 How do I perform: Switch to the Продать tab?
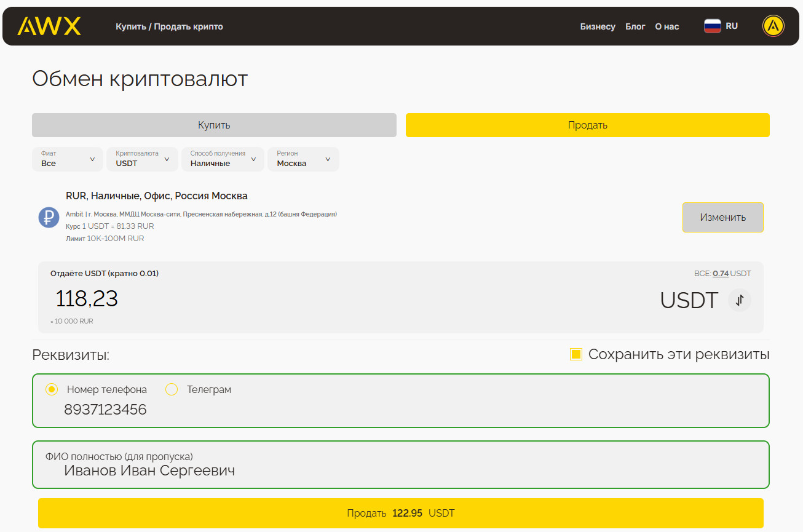(x=587, y=125)
